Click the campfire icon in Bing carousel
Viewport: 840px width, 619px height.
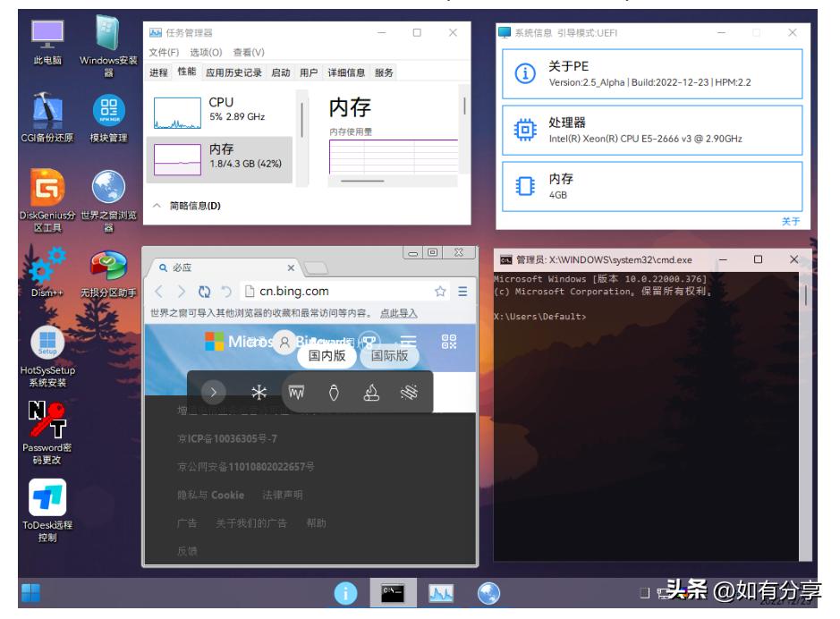pos(371,393)
